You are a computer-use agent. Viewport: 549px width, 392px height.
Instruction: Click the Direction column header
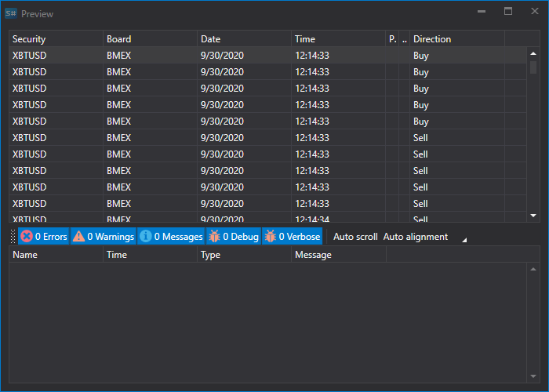pyautogui.click(x=457, y=39)
